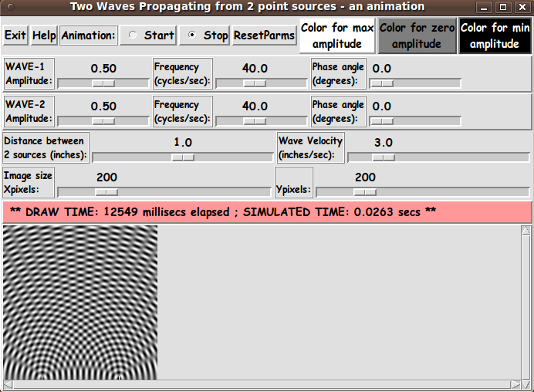Click the Distance between 2 sources label
The width and height of the screenshot is (534, 392).
[46, 148]
